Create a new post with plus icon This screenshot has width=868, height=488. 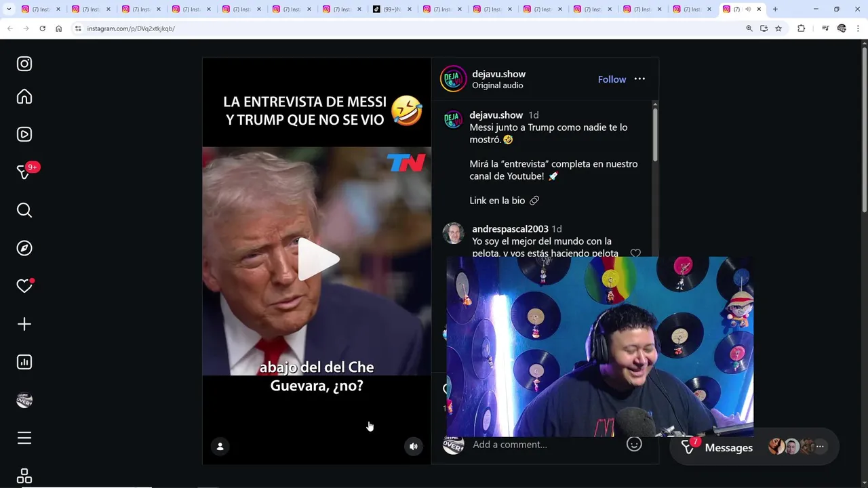[24, 324]
